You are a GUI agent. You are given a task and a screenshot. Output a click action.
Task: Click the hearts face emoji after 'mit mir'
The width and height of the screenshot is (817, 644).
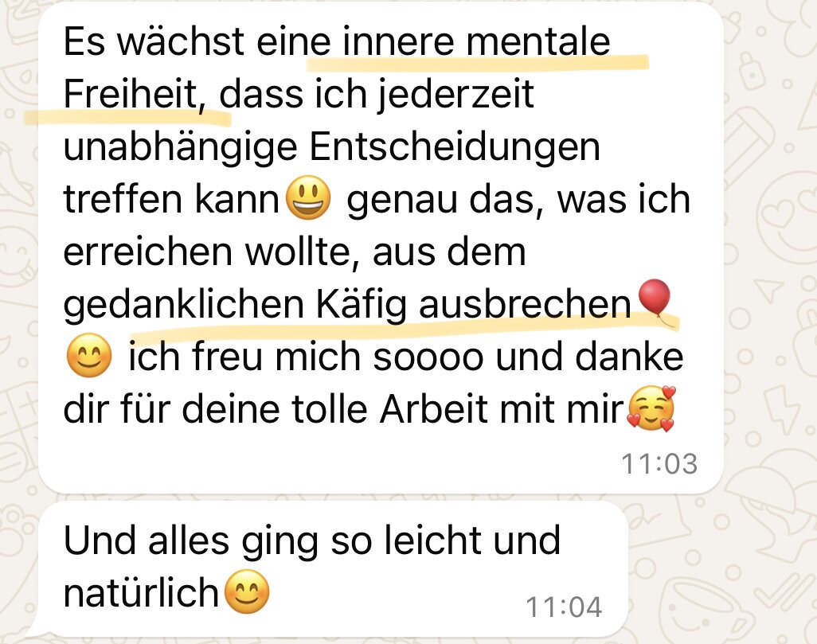click(x=651, y=408)
